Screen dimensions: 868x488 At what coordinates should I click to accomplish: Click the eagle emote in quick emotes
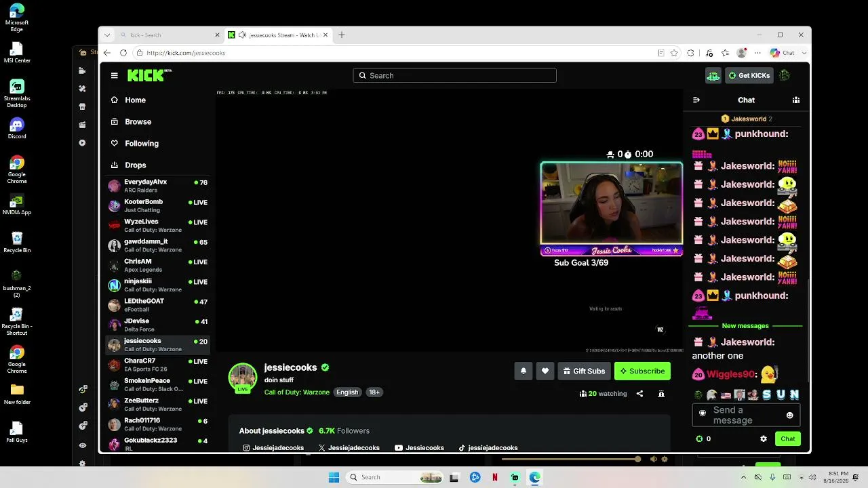click(712, 394)
